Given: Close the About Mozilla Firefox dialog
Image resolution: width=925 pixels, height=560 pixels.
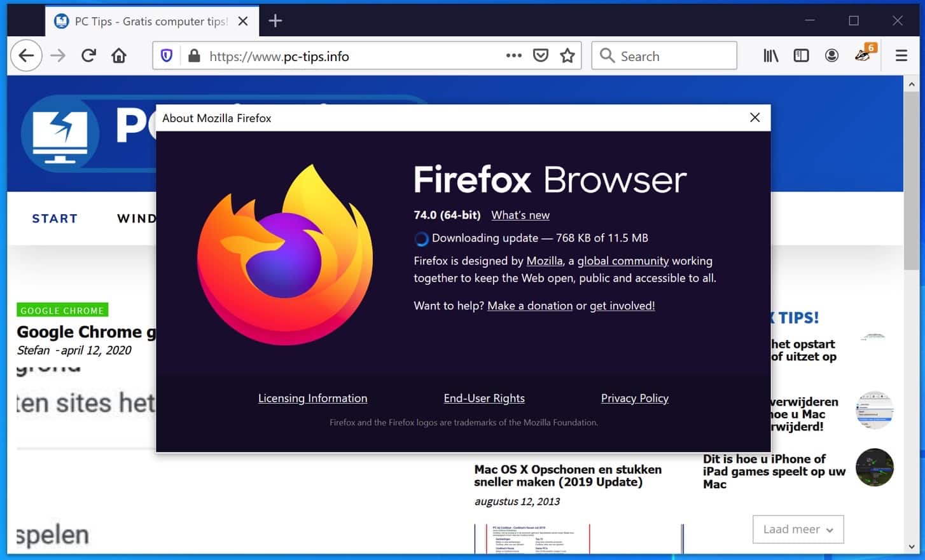Looking at the screenshot, I should [x=755, y=118].
